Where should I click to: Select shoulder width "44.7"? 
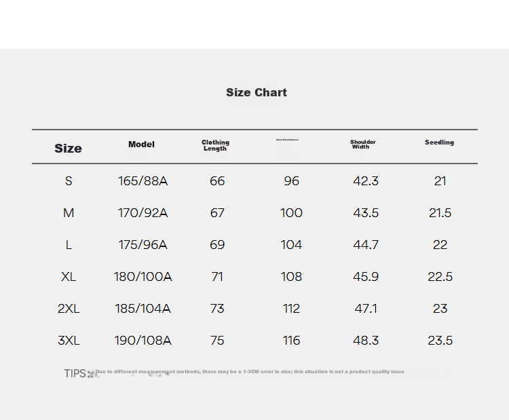[x=366, y=245]
